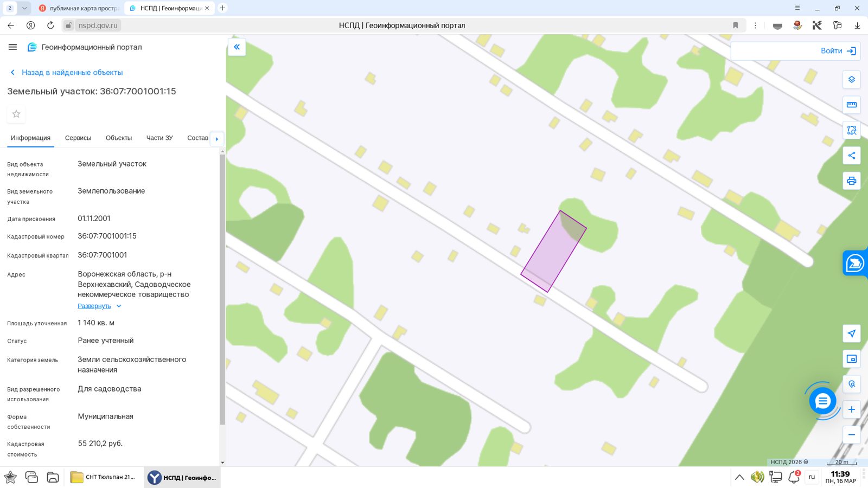Open the hamburger main menu
Screen dimensions: 868x488
[12, 47]
